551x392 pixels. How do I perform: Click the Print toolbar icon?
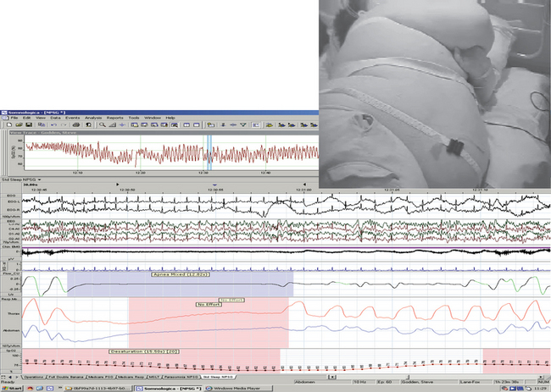(76, 124)
